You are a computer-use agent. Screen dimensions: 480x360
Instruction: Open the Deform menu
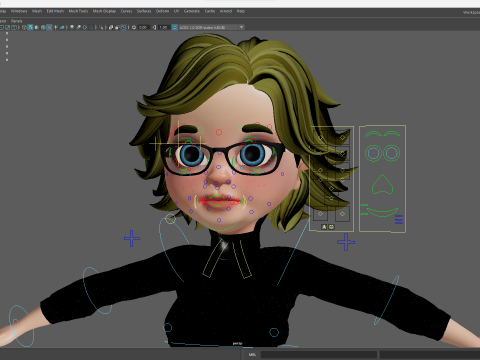click(x=162, y=11)
